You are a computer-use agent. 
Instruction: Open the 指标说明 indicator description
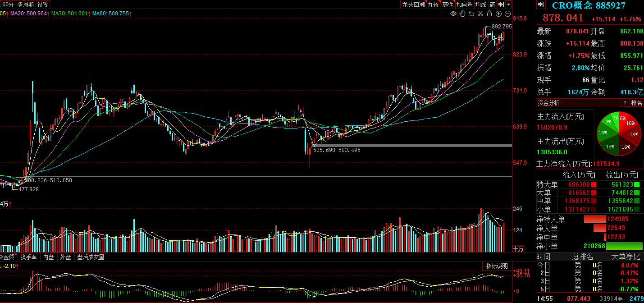click(x=496, y=266)
